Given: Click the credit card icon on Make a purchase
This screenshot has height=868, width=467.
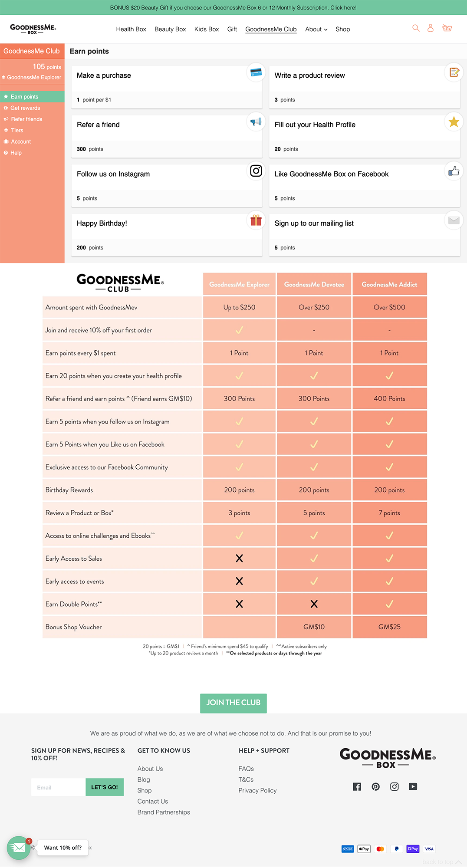Looking at the screenshot, I should pyautogui.click(x=256, y=72).
